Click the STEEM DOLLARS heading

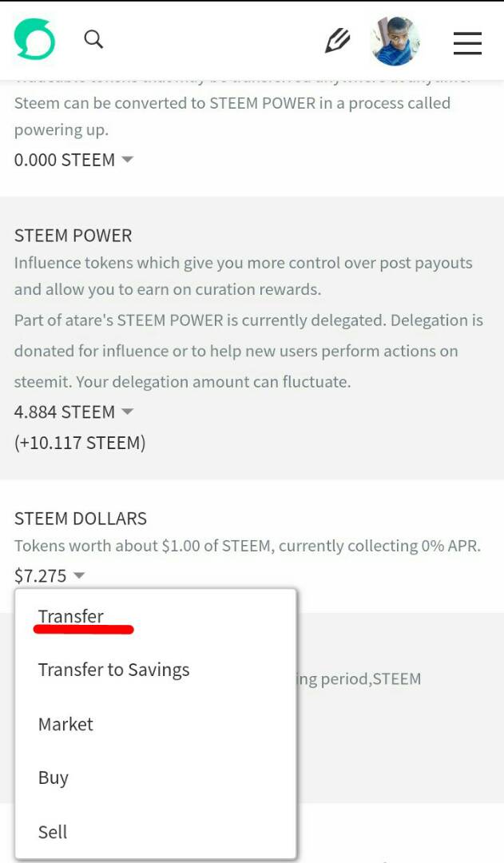(x=81, y=519)
